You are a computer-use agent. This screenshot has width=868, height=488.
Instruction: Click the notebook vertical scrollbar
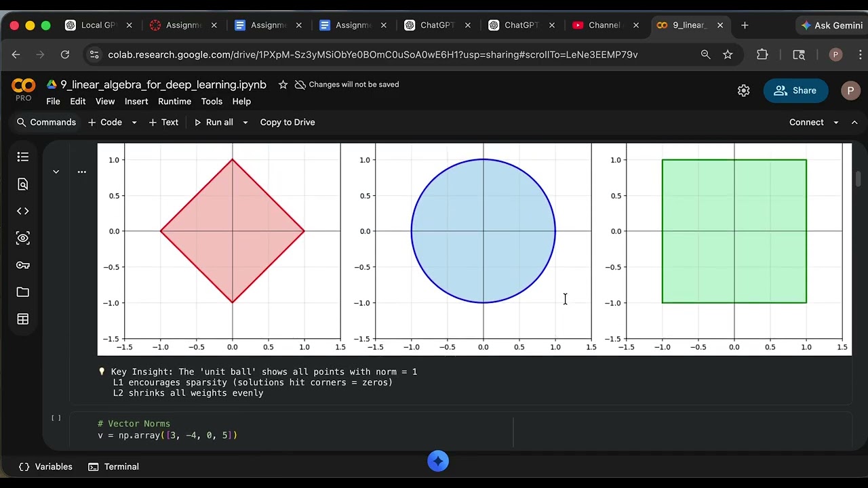[858, 179]
